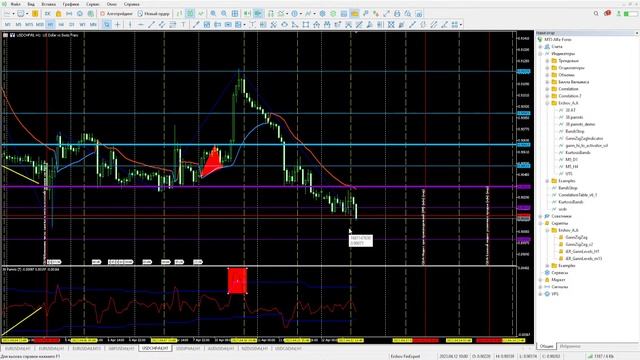Switch to the first EURUSD chart tab
This screenshot has width=640, height=360.
click(18, 349)
